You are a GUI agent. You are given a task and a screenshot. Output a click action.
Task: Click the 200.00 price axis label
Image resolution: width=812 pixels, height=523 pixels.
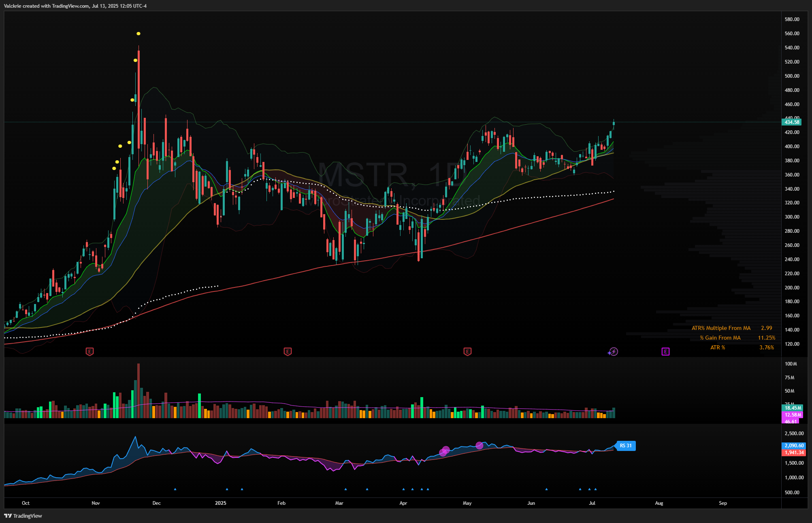[x=792, y=287]
